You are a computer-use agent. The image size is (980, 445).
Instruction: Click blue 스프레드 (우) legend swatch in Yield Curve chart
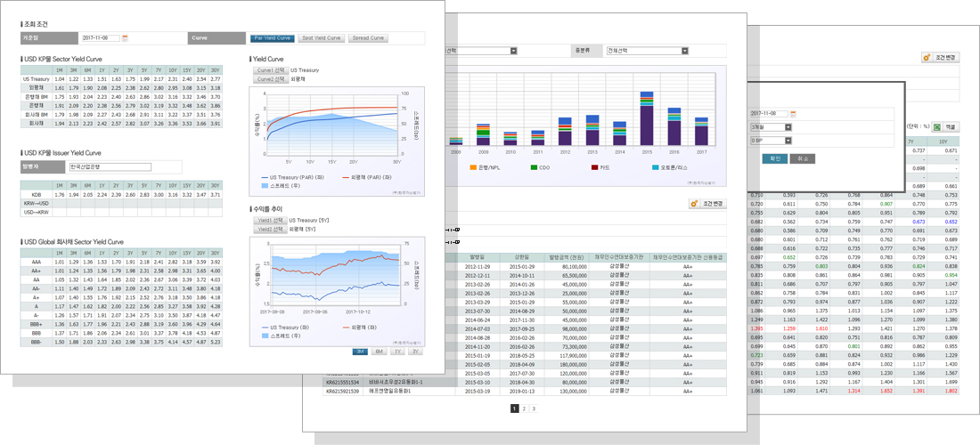tap(265, 185)
